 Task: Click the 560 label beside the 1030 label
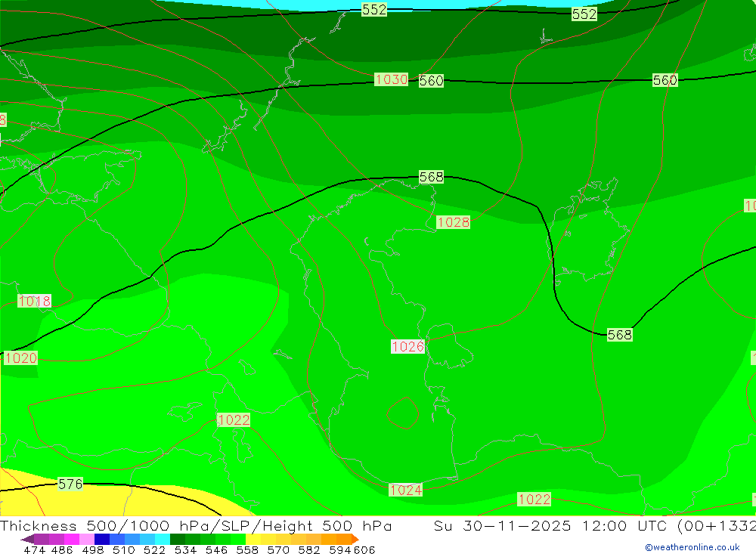pos(431,81)
